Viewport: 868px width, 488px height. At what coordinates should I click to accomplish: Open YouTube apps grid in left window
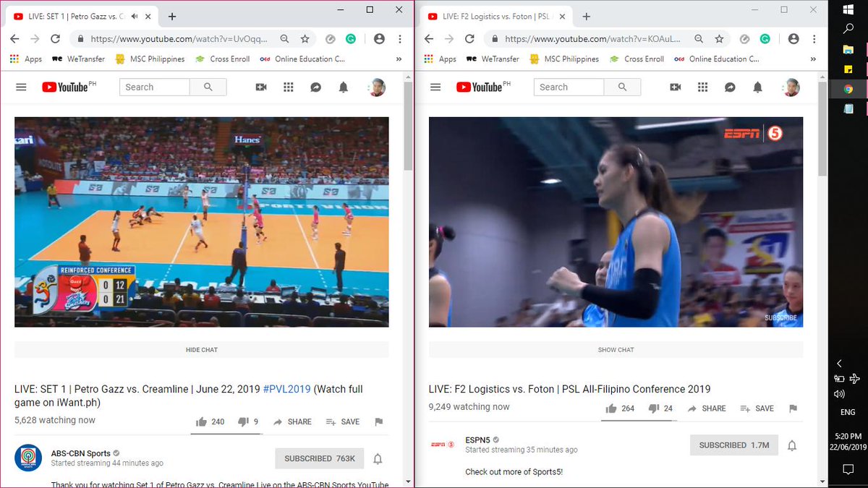pyautogui.click(x=289, y=87)
